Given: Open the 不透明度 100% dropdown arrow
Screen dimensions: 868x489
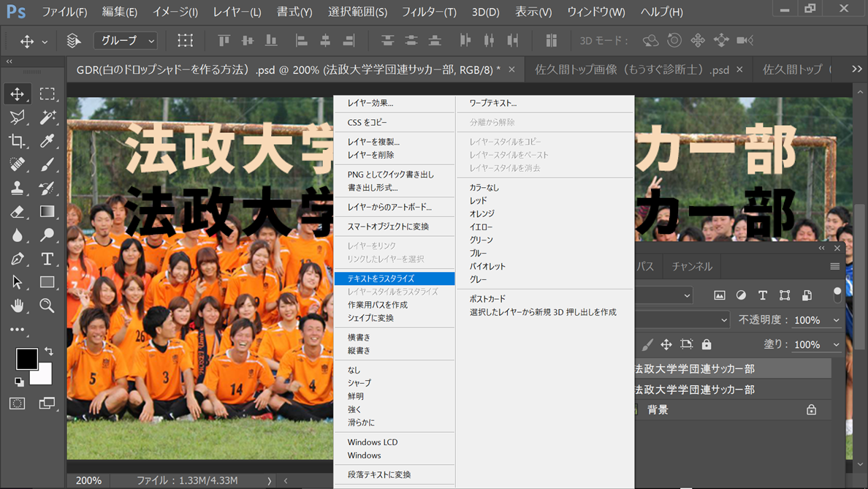Looking at the screenshot, I should [836, 320].
